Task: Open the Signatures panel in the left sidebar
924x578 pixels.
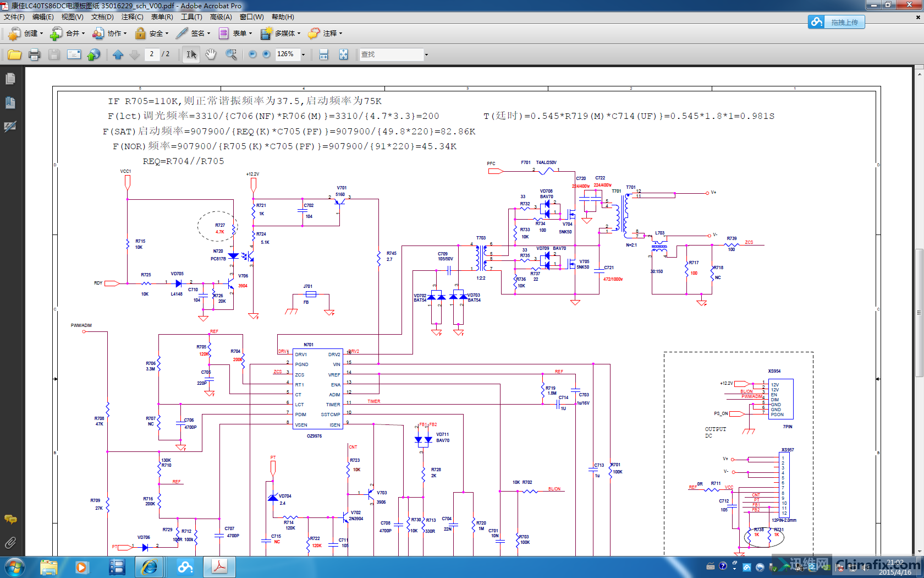Action: coord(10,126)
